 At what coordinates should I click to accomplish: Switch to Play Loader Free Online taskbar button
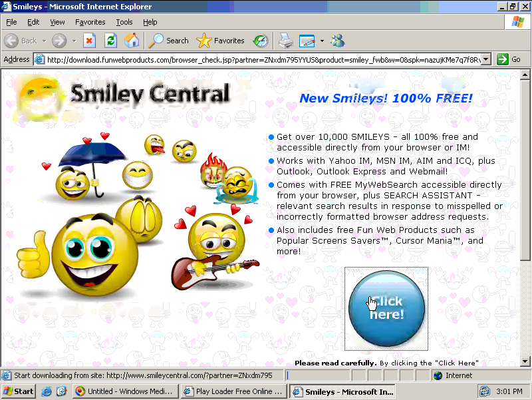point(234,391)
